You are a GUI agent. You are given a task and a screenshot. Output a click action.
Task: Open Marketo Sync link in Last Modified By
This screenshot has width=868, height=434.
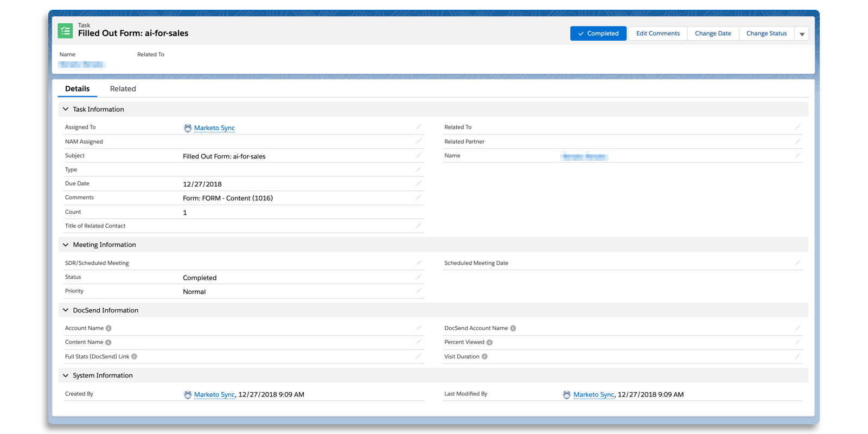click(593, 395)
